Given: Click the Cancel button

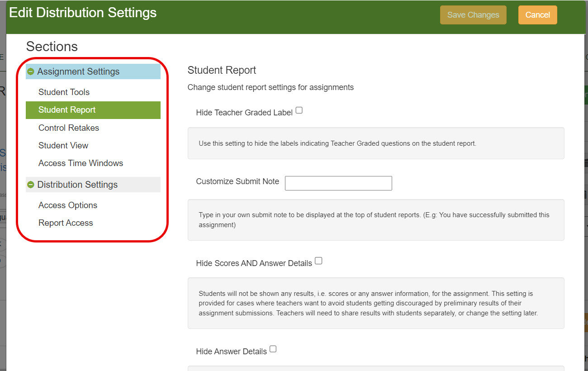Looking at the screenshot, I should (x=537, y=15).
